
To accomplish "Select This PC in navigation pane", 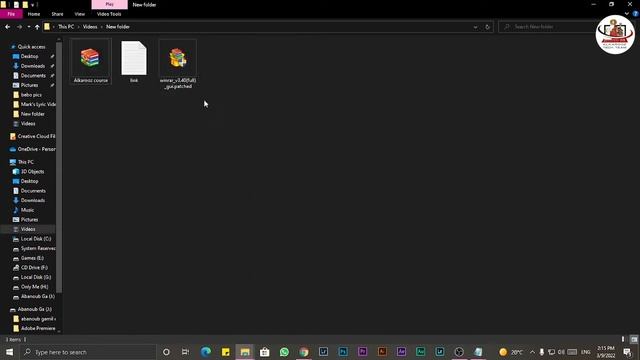I will pyautogui.click(x=25, y=162).
